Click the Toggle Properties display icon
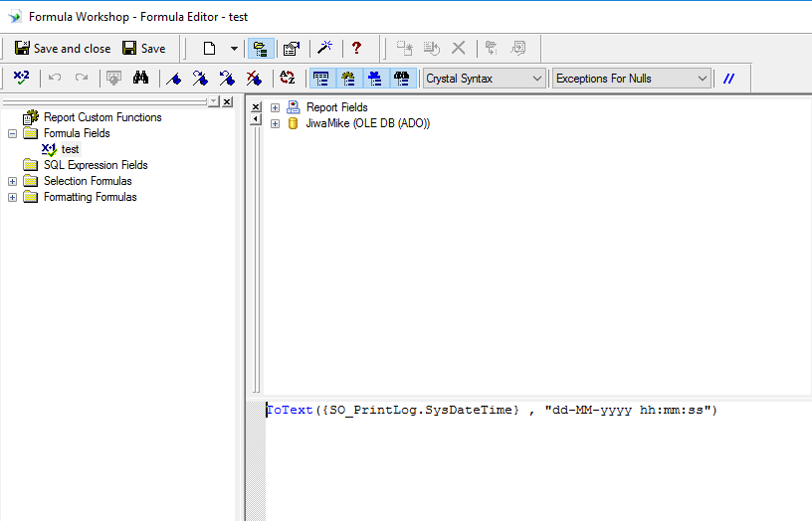812x521 pixels. [x=292, y=48]
